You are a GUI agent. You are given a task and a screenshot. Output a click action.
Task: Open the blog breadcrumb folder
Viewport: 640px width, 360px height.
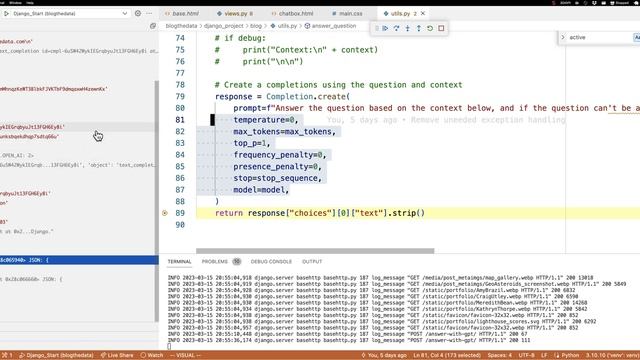click(256, 26)
